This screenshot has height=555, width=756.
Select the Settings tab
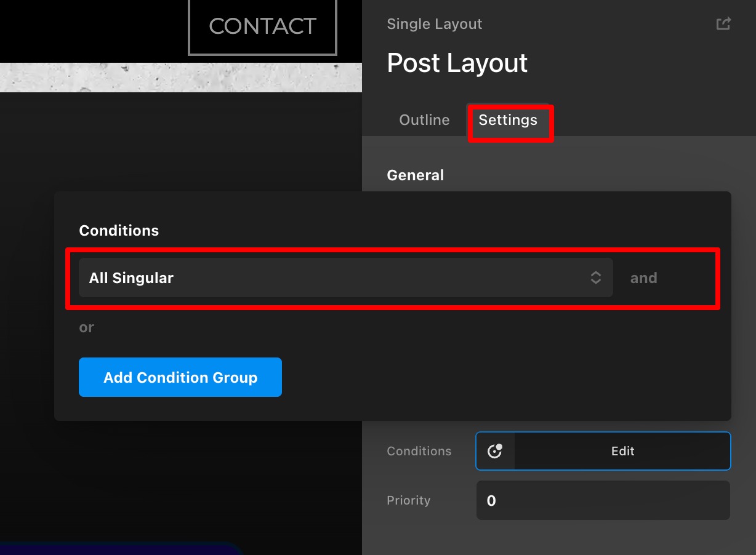(x=508, y=120)
